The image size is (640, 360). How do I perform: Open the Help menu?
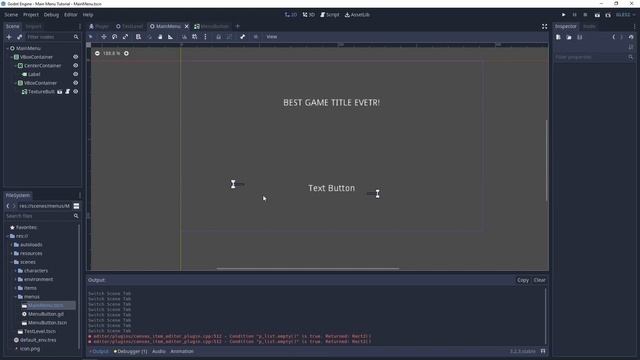[x=88, y=15]
